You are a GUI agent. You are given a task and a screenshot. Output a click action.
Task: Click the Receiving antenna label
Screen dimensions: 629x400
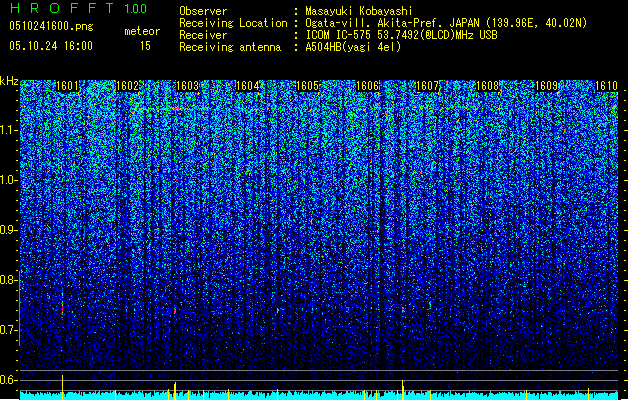click(230, 47)
